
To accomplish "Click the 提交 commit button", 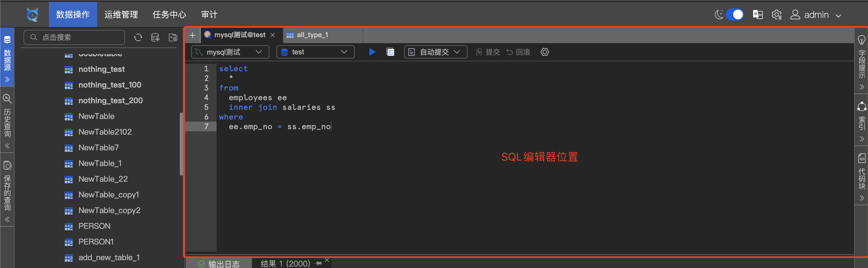I will pyautogui.click(x=488, y=52).
